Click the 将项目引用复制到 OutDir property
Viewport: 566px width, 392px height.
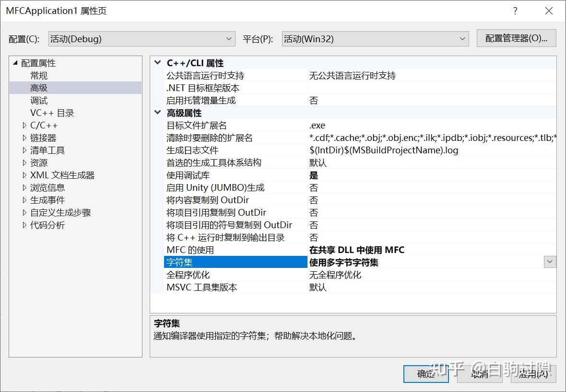[360, 212]
